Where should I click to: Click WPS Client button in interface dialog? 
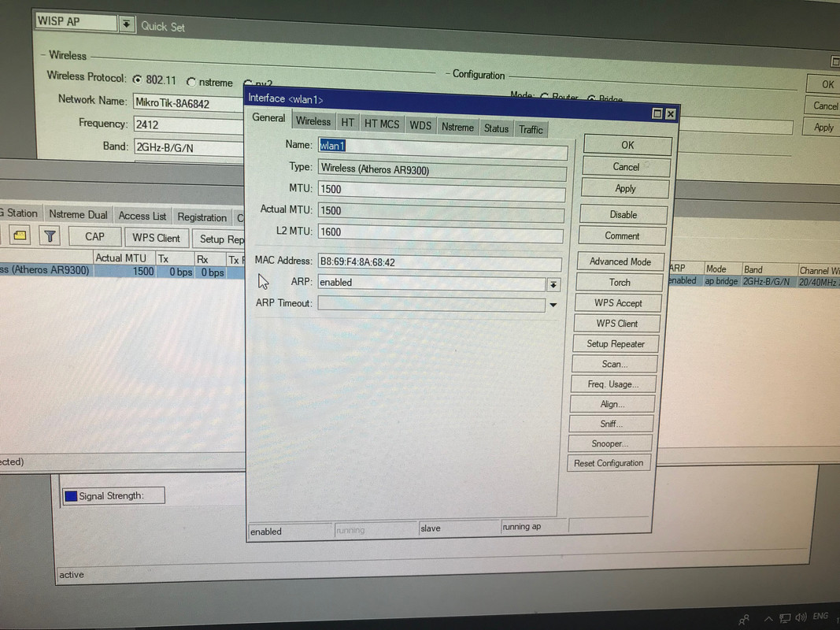coord(616,323)
